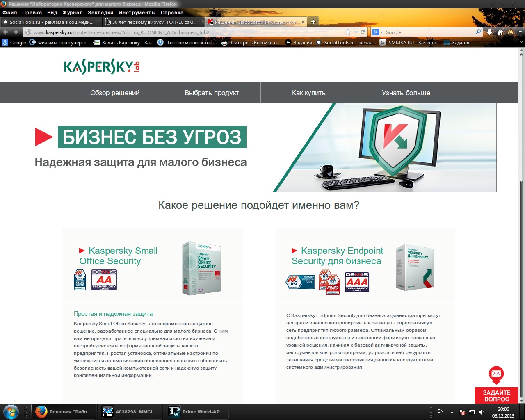The width and height of the screenshot is (525, 420).
Task: Select 'Выбрать продукт' navigation item
Action: coord(212,93)
